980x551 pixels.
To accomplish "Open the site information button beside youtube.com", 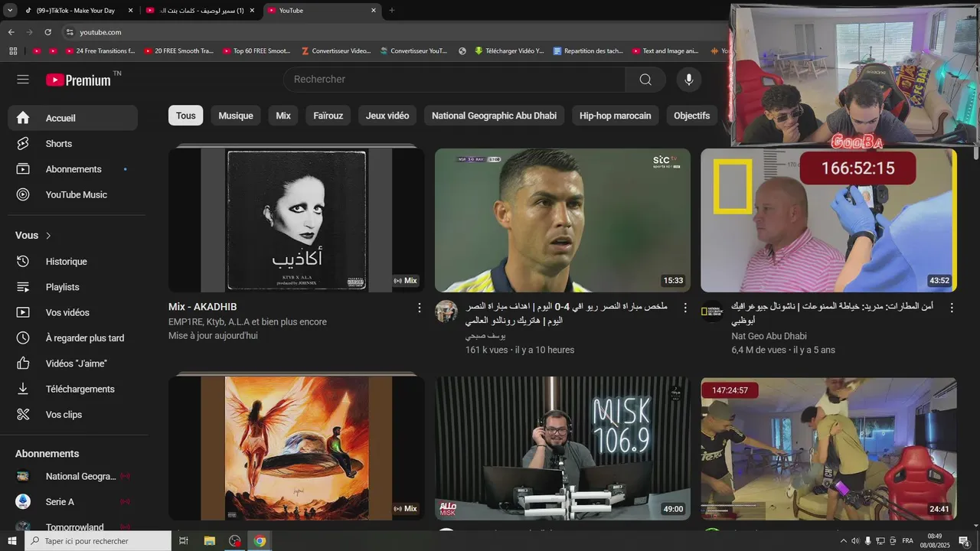I will tap(70, 32).
